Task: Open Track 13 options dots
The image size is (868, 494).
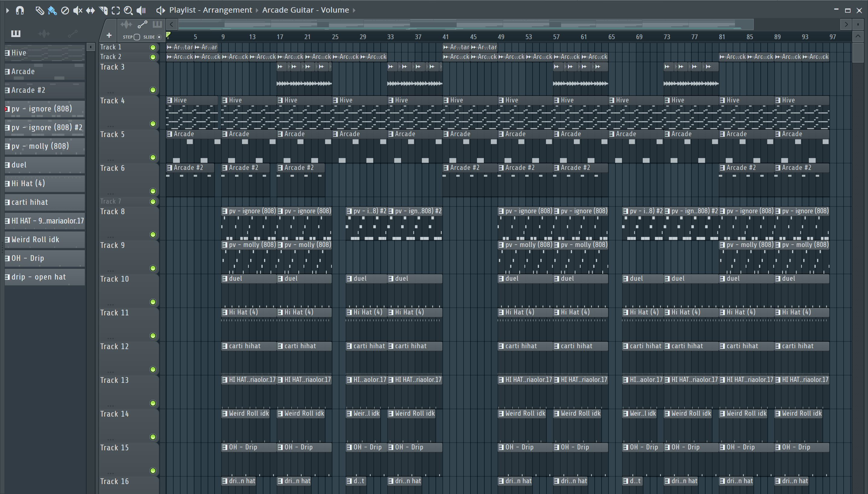Action: click(110, 406)
